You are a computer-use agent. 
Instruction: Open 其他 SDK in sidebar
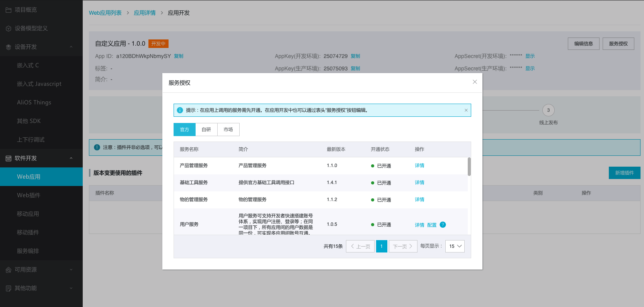[x=41, y=121]
